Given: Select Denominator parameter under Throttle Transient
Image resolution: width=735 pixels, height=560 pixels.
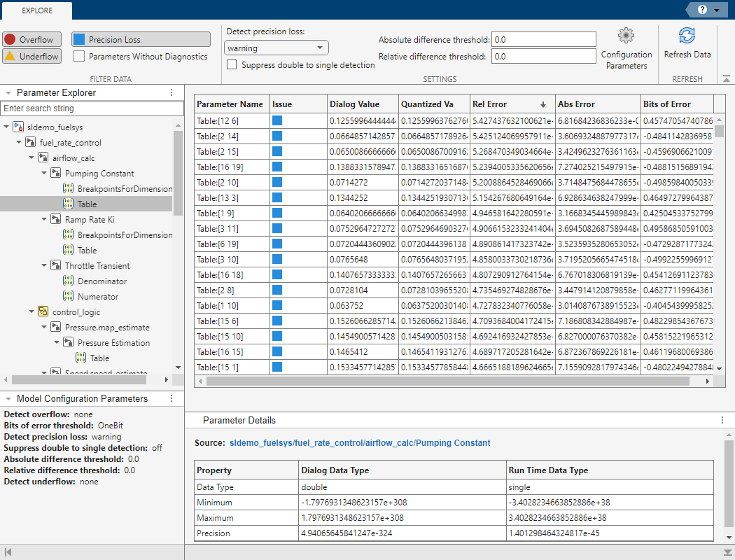Looking at the screenshot, I should pos(102,281).
